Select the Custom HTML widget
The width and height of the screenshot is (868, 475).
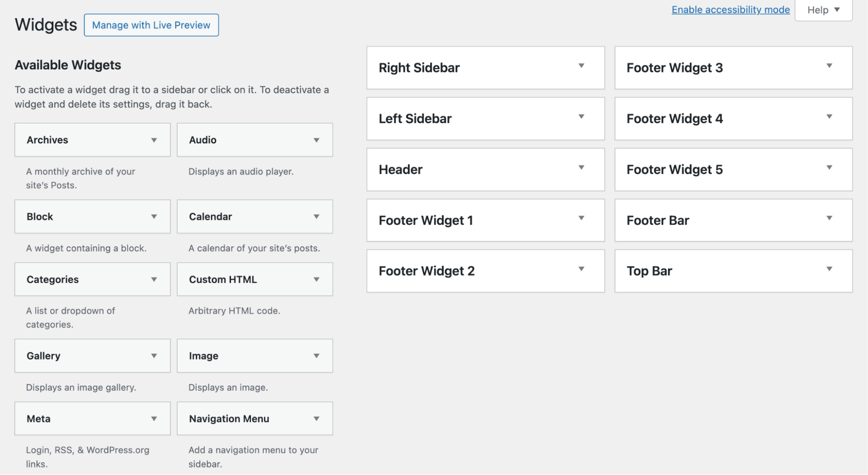pyautogui.click(x=254, y=279)
